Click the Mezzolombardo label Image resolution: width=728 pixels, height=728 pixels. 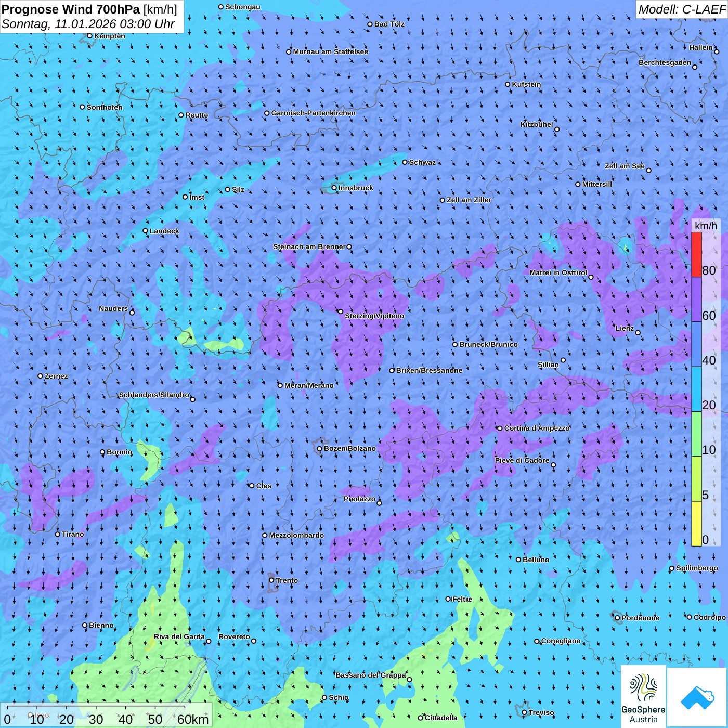[296, 535]
